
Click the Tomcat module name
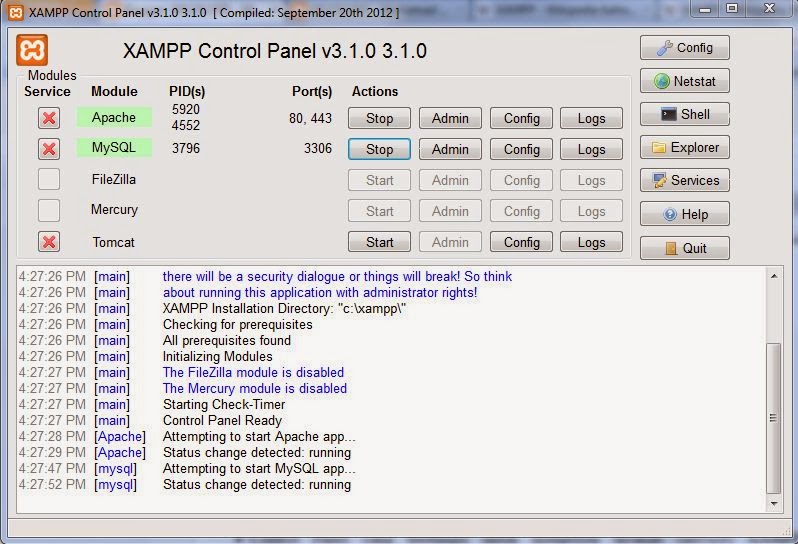point(113,242)
